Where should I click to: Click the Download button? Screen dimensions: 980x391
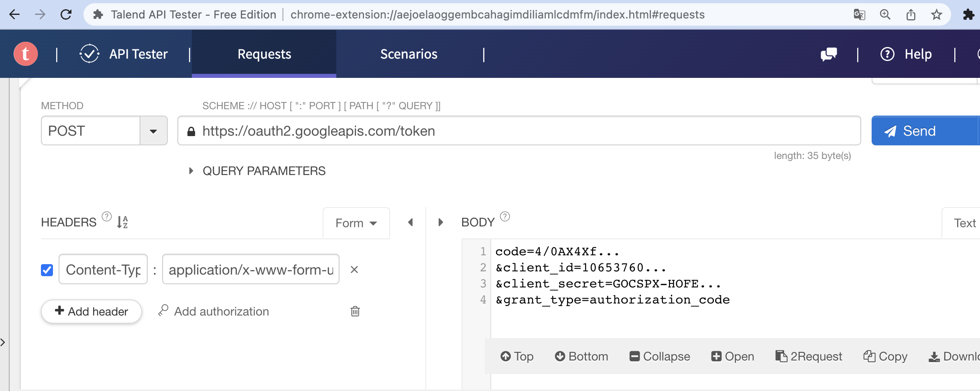pyautogui.click(x=954, y=356)
